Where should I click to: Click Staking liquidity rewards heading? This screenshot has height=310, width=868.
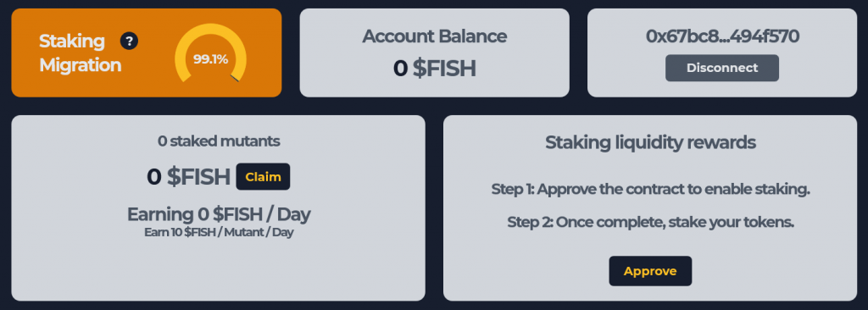(650, 142)
